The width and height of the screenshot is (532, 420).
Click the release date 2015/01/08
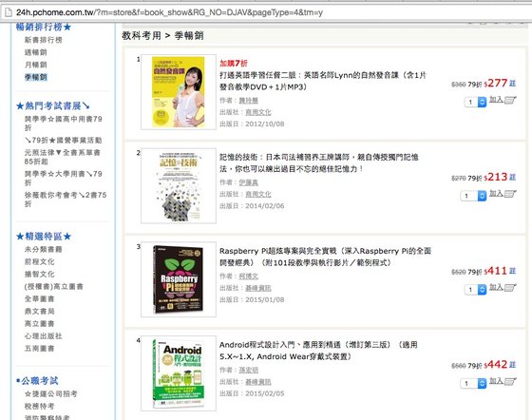tap(265, 300)
